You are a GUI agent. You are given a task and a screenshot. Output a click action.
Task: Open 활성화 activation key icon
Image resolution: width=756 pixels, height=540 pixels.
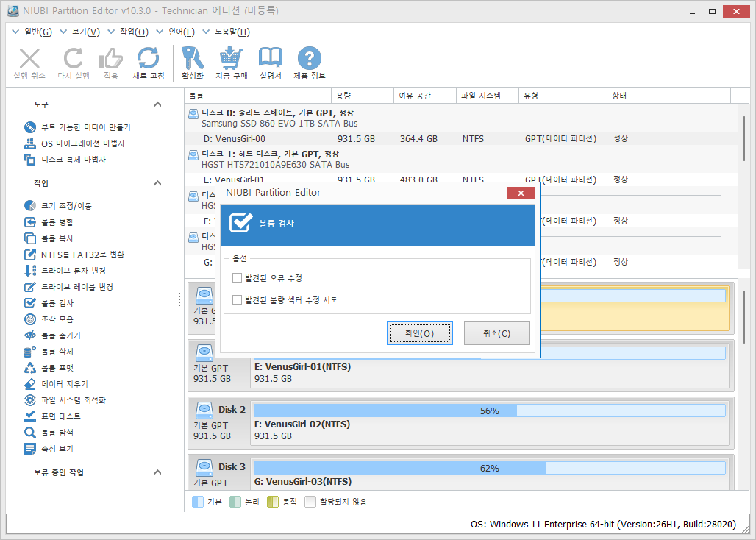(x=193, y=59)
